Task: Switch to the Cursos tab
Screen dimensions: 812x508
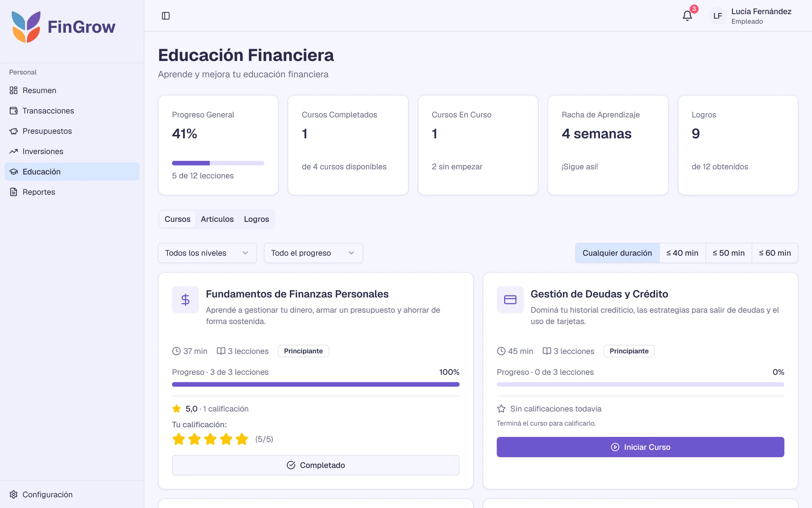Action: pyautogui.click(x=178, y=219)
